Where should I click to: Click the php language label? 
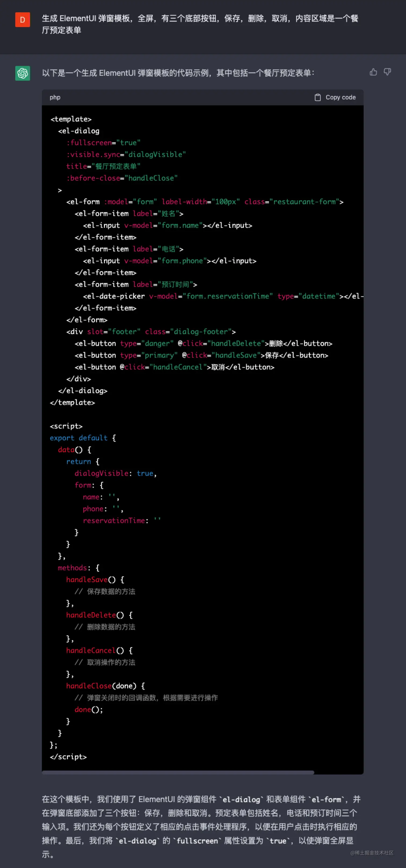click(55, 97)
